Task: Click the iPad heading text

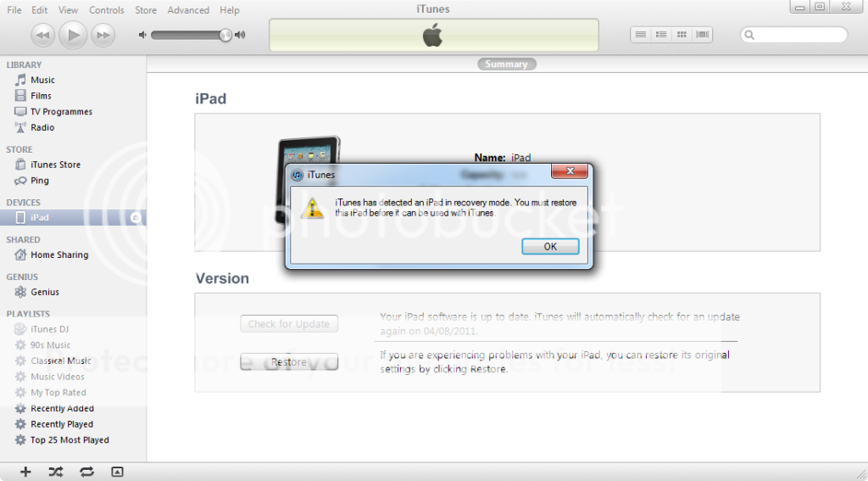Action: click(x=211, y=99)
